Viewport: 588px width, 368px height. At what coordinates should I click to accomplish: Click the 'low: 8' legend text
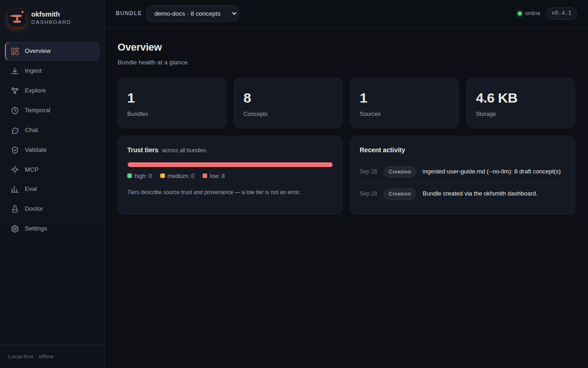tap(217, 176)
